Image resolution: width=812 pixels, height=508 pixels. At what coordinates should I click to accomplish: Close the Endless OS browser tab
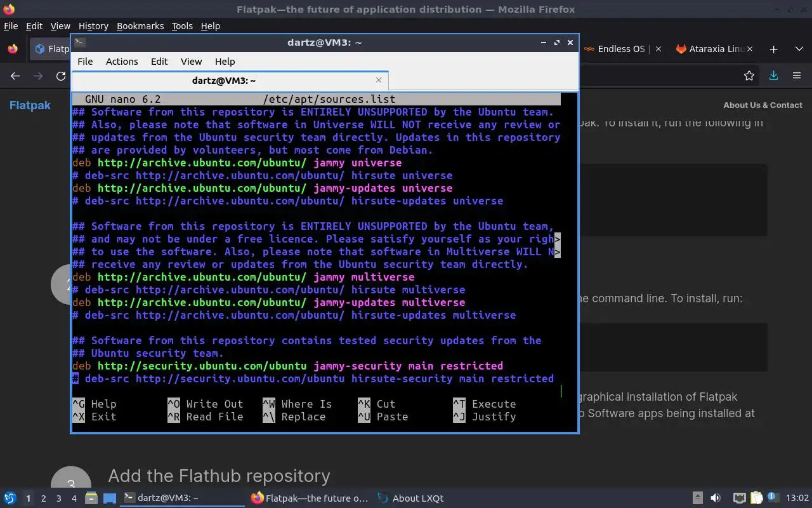pyautogui.click(x=658, y=49)
